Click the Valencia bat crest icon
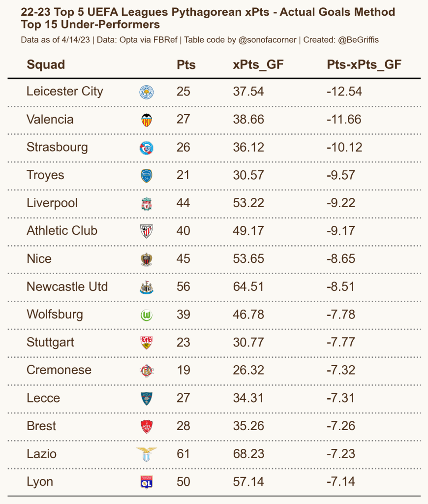Image resolution: width=428 pixels, height=504 pixels. [x=146, y=120]
